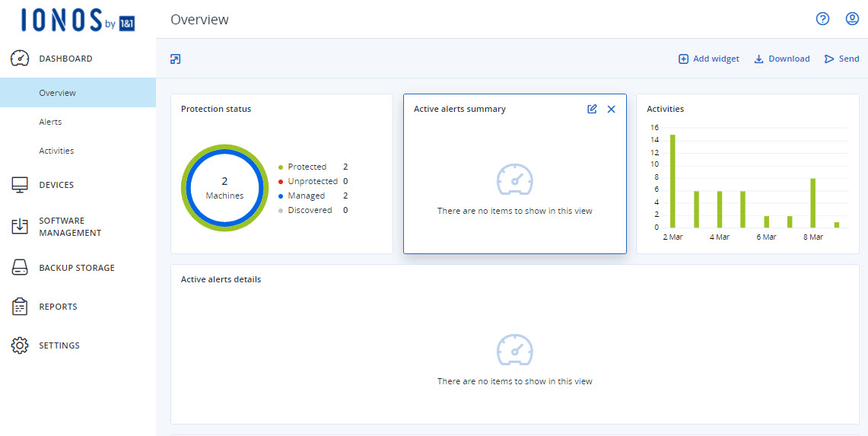The image size is (868, 436).
Task: Select the Overview menu item
Action: point(58,93)
